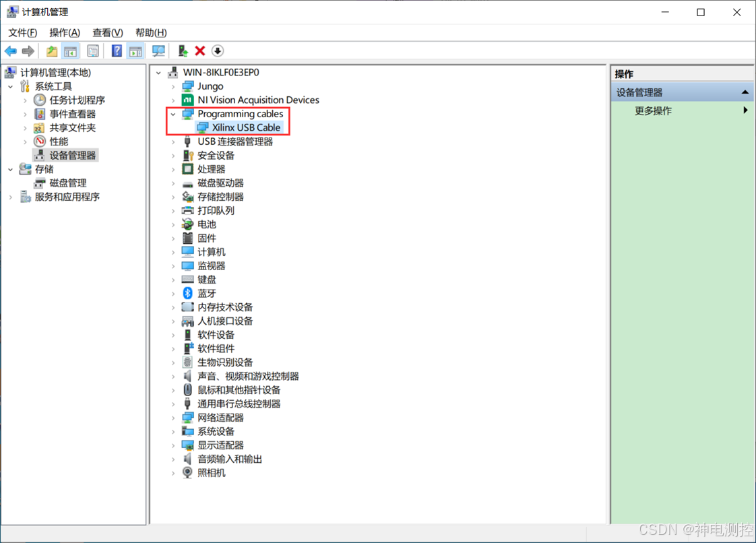756x543 pixels.
Task: Select the Xilinx USB Cable device
Action: click(246, 127)
